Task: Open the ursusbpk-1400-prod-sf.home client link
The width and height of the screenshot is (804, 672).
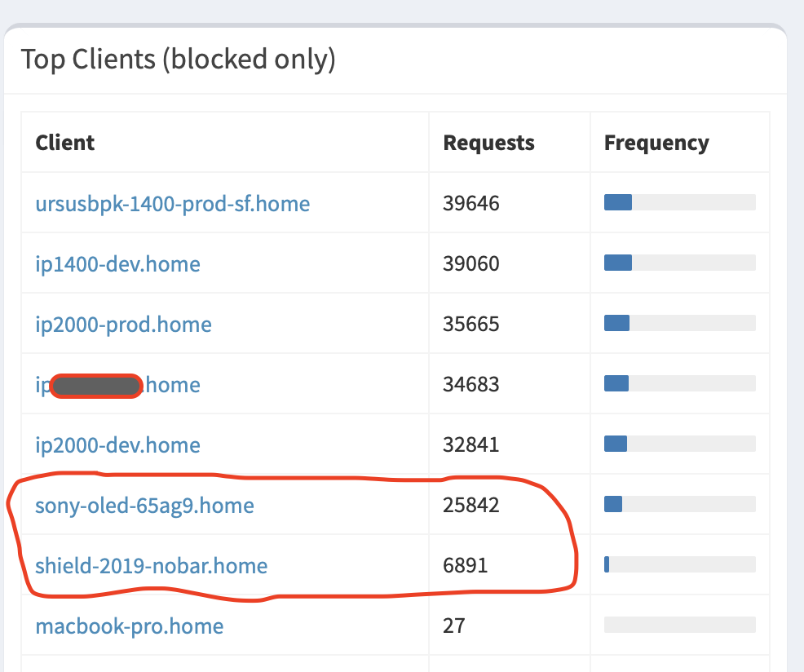Action: tap(172, 203)
